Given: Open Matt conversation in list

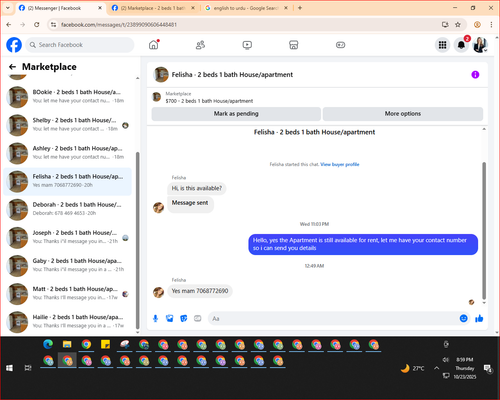Looking at the screenshot, I should 68,294.
